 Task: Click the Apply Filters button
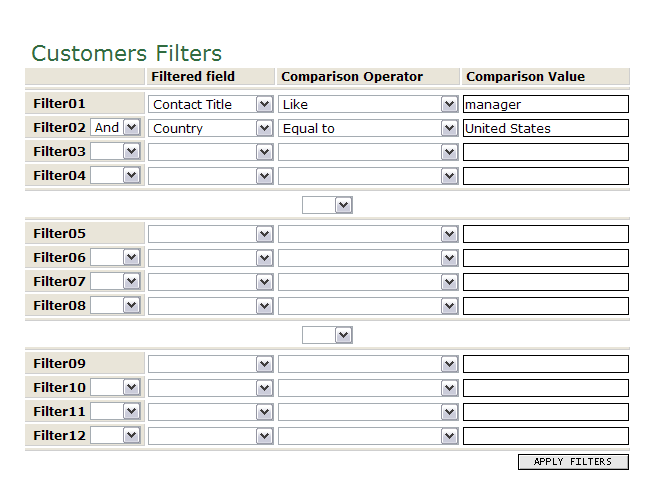(572, 462)
